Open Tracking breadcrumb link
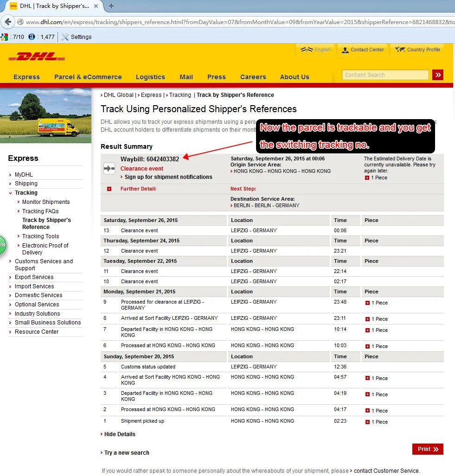This screenshot has width=455, height=476. coord(180,95)
